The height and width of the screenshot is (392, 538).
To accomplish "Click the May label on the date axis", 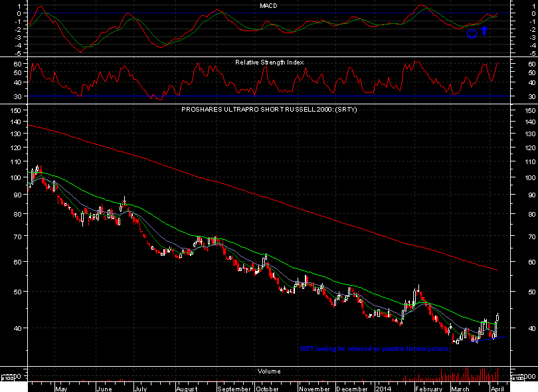I will 61,389.
